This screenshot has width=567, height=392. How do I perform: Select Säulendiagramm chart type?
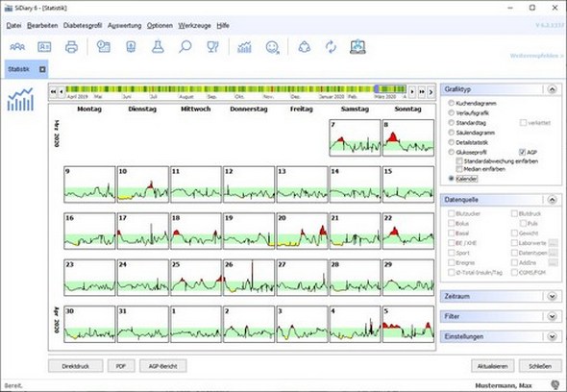coord(451,133)
